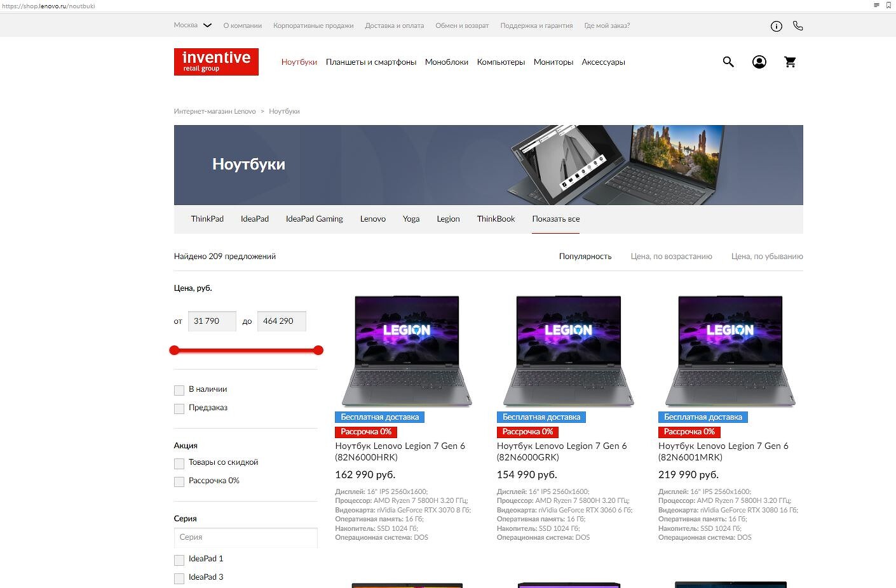
Task: Check the 'Предзаказ' checkbox
Action: point(179,408)
